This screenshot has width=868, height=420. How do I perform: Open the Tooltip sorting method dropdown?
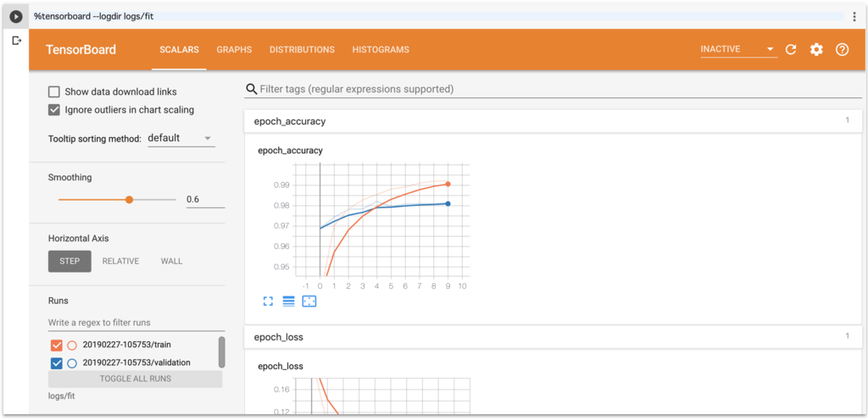pyautogui.click(x=181, y=138)
